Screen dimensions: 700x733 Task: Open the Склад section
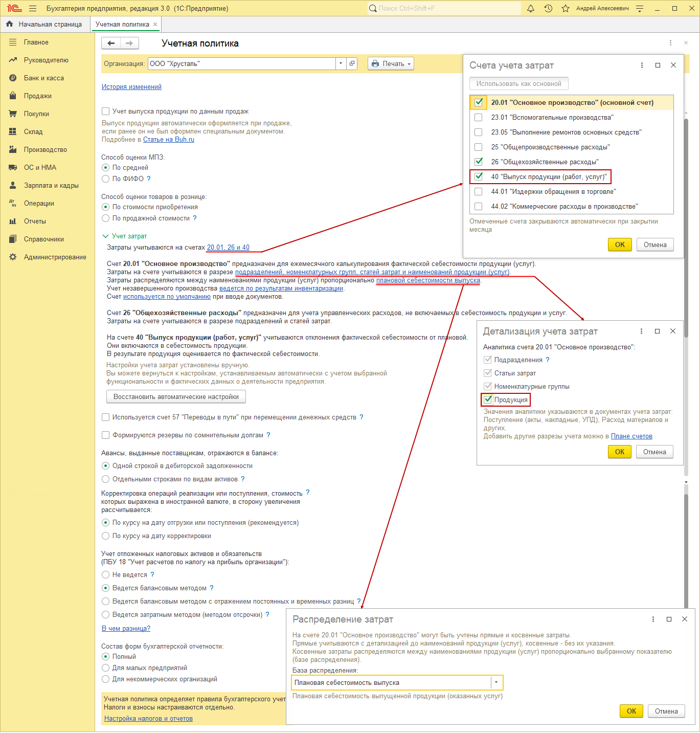(x=33, y=132)
